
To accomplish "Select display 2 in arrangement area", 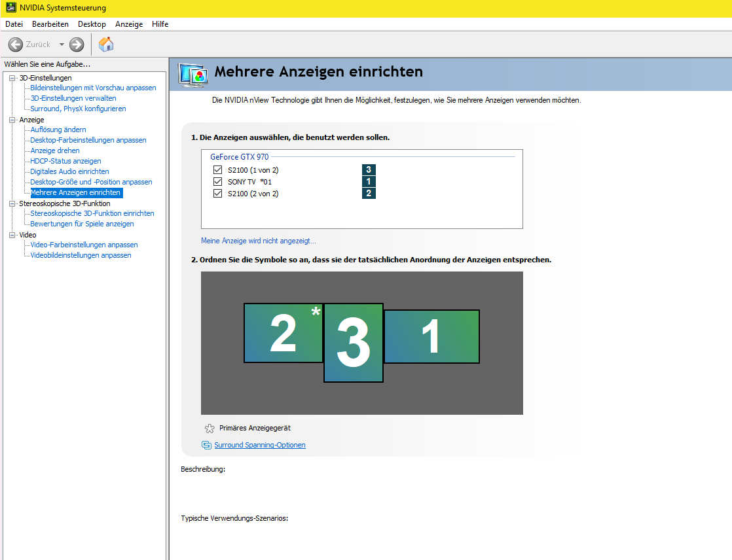I will (284, 333).
